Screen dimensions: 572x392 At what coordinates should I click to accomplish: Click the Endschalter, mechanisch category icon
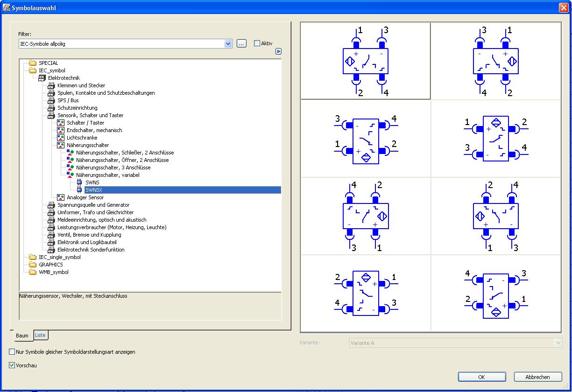click(60, 130)
